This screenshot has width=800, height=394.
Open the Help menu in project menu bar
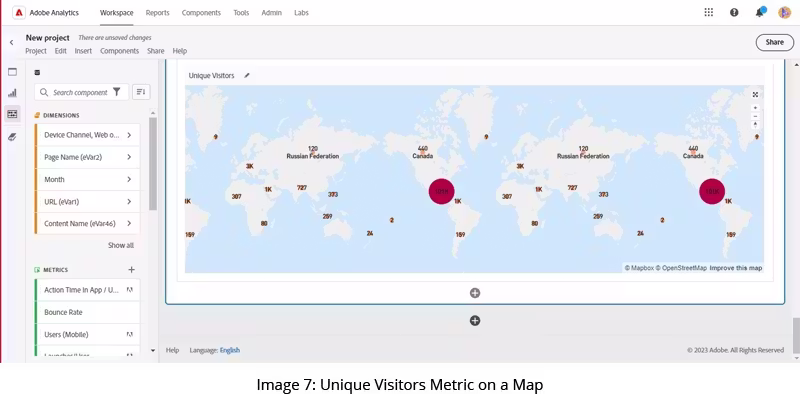(x=180, y=51)
